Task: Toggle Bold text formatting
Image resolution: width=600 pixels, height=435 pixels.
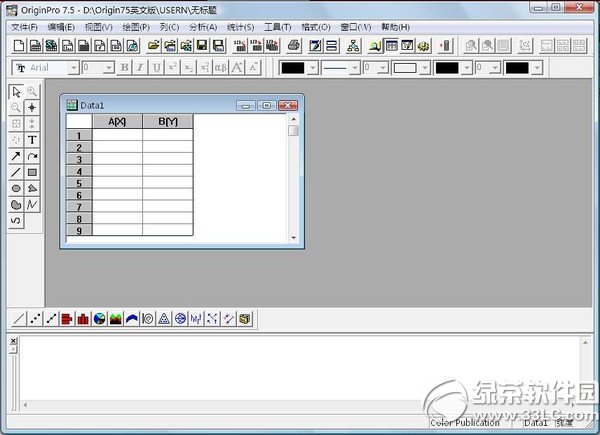Action: [x=124, y=68]
